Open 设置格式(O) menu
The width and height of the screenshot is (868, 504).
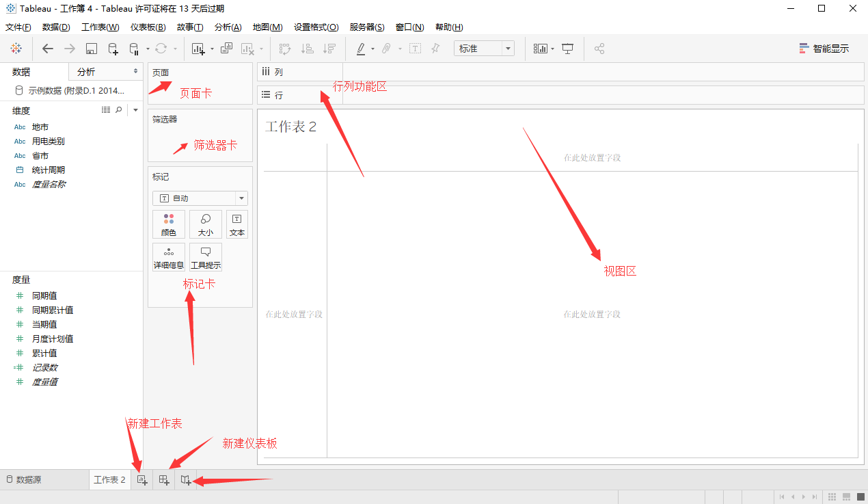click(x=316, y=27)
